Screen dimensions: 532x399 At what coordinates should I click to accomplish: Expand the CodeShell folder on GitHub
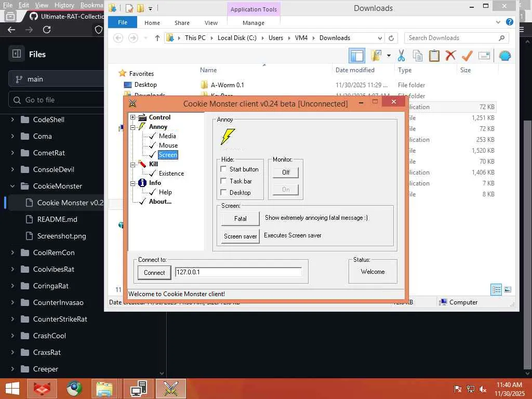pos(12,119)
